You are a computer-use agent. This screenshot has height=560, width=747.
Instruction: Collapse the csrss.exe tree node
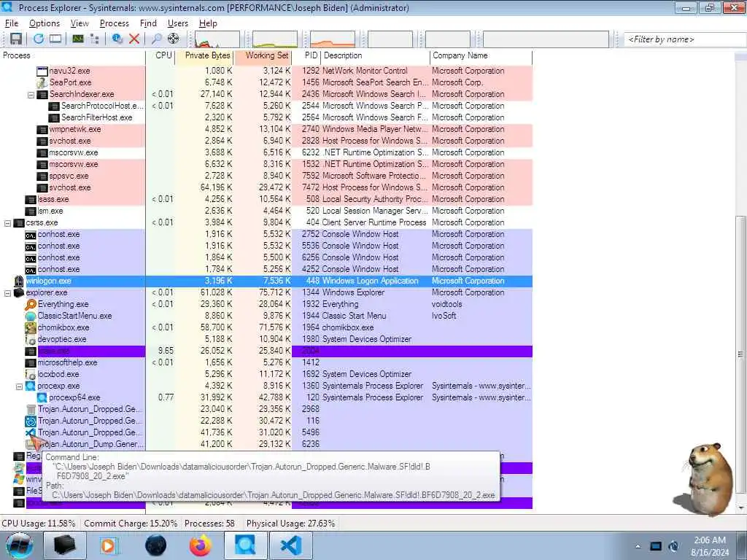(x=7, y=223)
